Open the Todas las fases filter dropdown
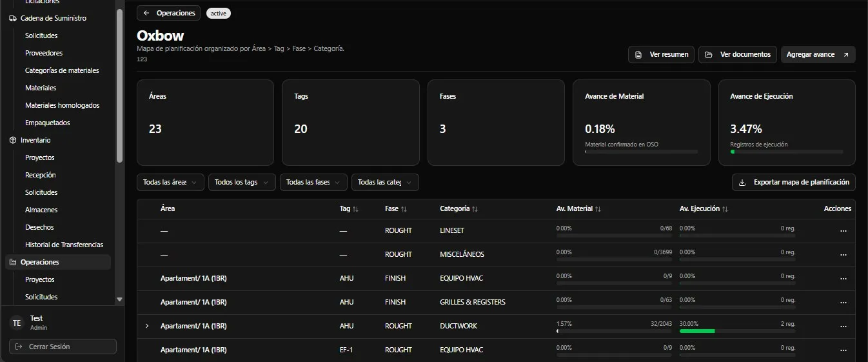Viewport: 868px width, 362px height. pyautogui.click(x=313, y=183)
